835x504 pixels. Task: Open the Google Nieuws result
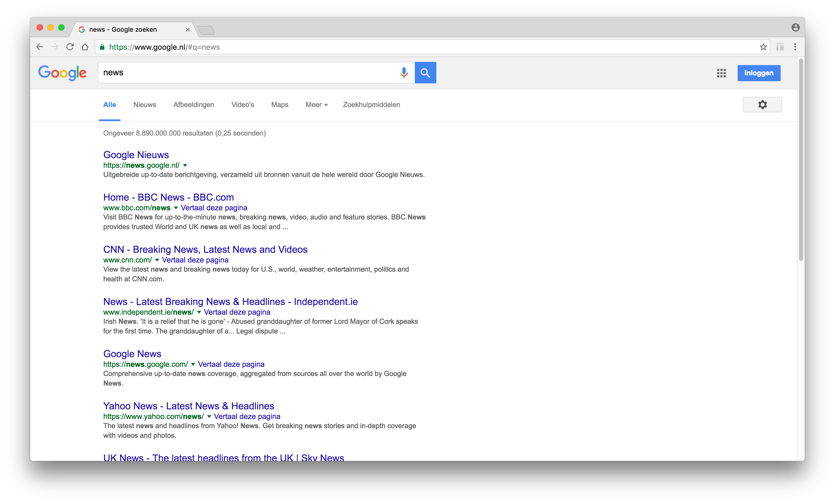136,155
